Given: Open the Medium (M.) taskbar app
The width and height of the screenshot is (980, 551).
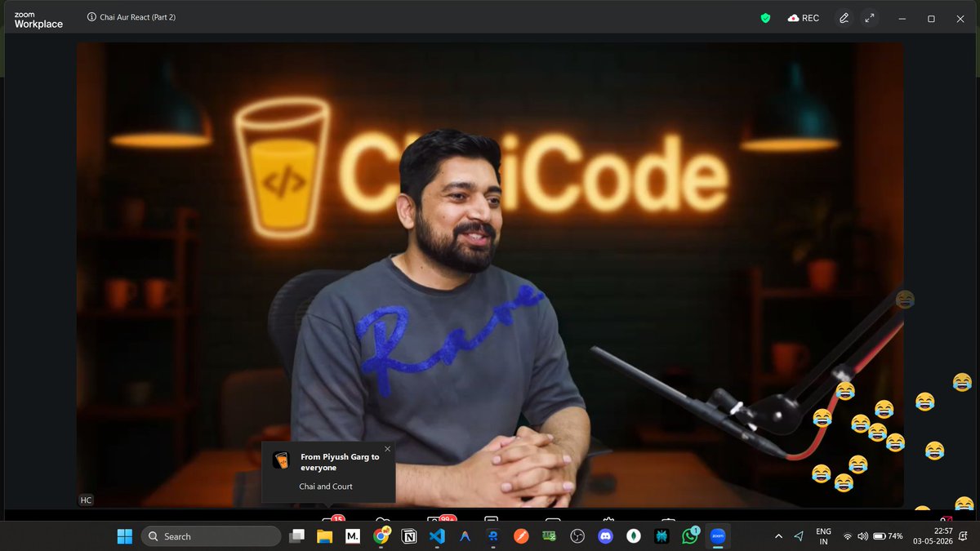Looking at the screenshot, I should coord(353,536).
